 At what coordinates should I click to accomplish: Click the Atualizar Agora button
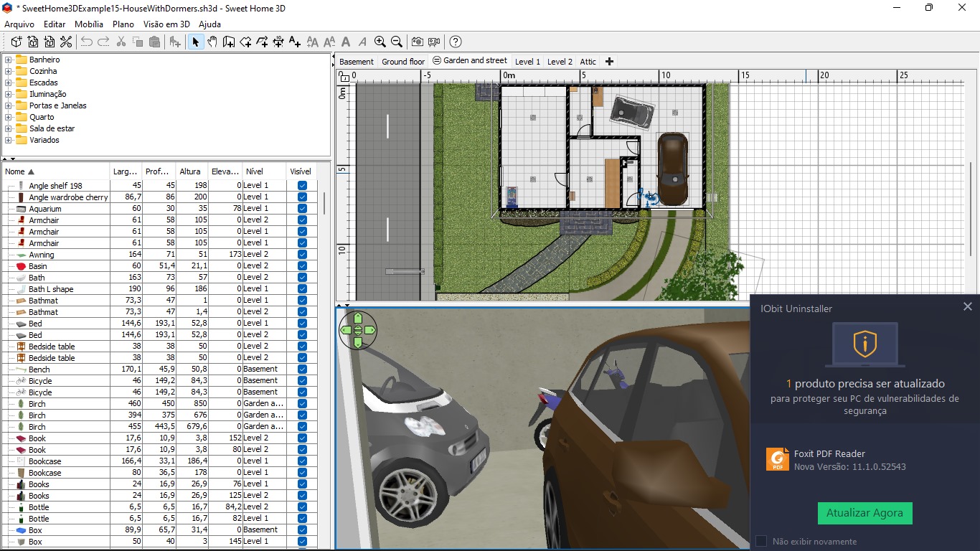pyautogui.click(x=864, y=513)
